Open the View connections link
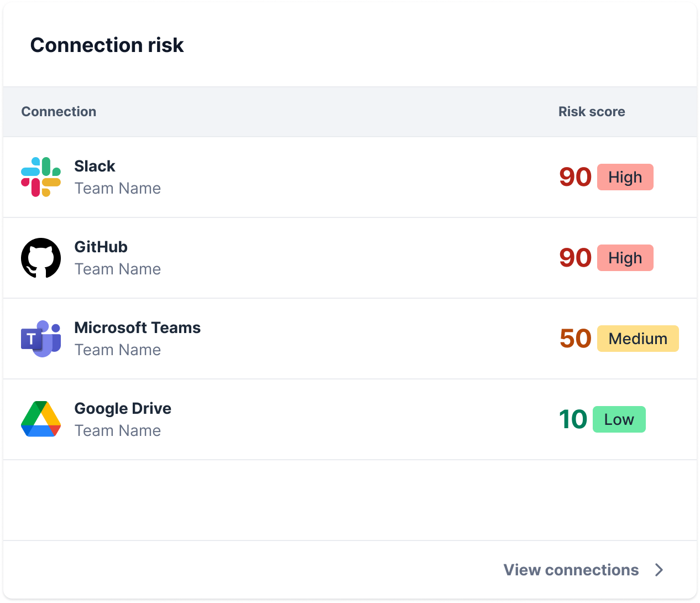Viewport: 700px width, 603px height. [x=571, y=570]
